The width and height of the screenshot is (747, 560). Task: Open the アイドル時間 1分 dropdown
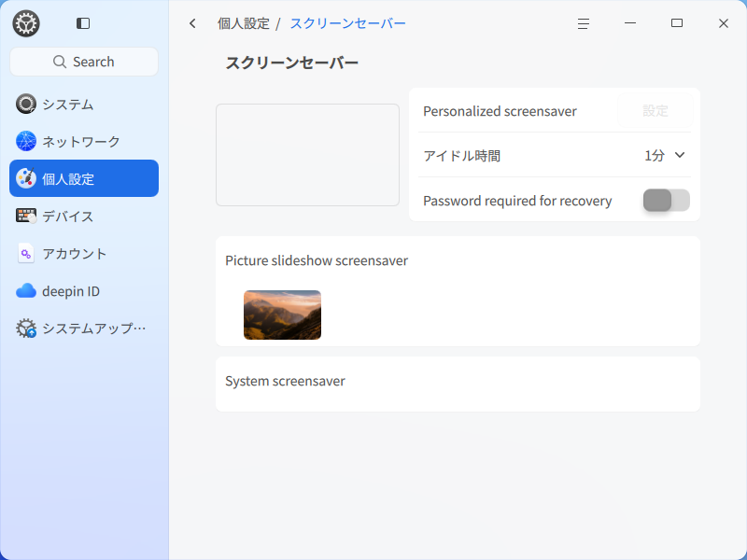point(665,155)
